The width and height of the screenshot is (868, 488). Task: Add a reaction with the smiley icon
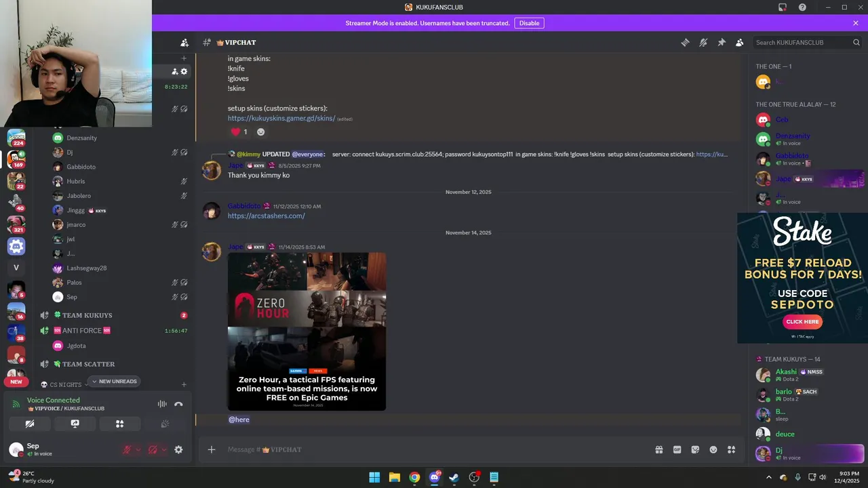(260, 131)
